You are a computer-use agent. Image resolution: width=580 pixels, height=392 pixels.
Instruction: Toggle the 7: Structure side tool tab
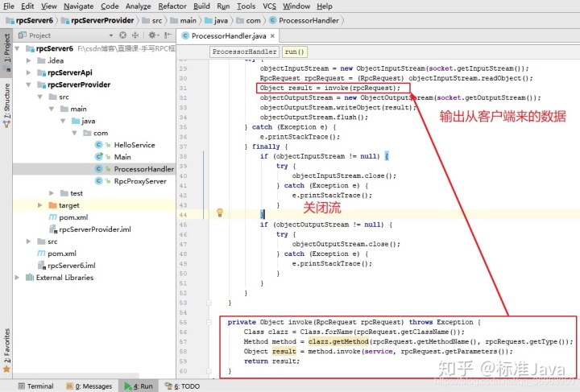click(6, 105)
